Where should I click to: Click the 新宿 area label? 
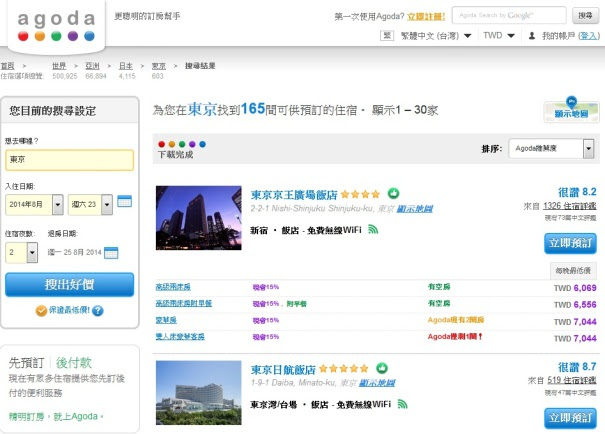(x=259, y=230)
